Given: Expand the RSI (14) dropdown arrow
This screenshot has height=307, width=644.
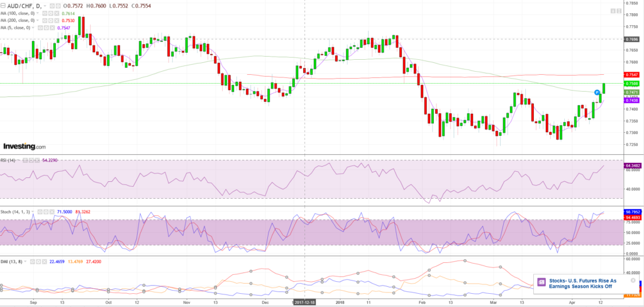Looking at the screenshot, I should [18, 160].
